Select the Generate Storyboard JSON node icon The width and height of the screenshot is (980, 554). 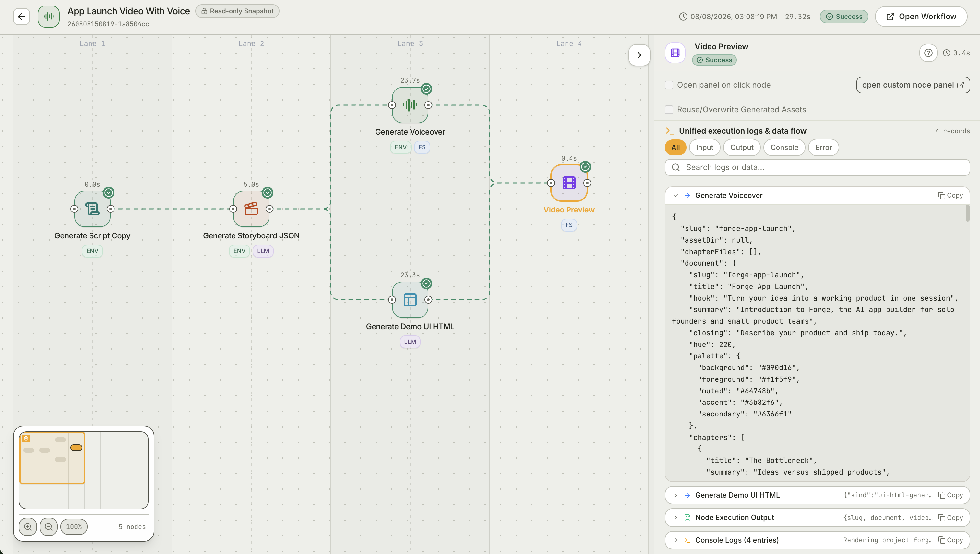click(251, 209)
